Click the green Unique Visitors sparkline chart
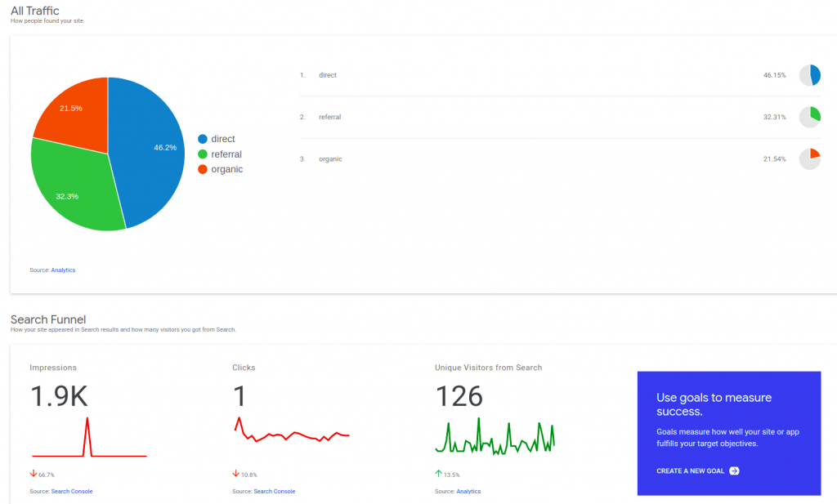Viewport: 837px width, 504px height. pyautogui.click(x=495, y=437)
